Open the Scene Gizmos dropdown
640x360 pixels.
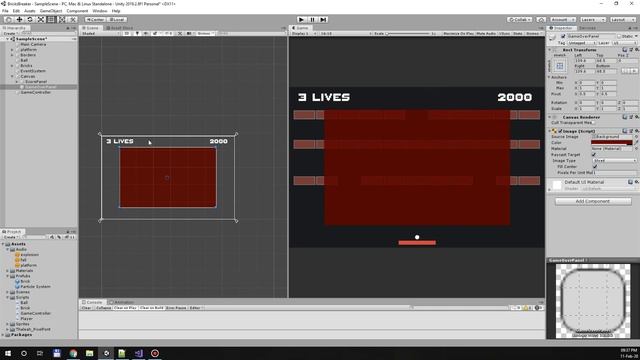coord(205,33)
